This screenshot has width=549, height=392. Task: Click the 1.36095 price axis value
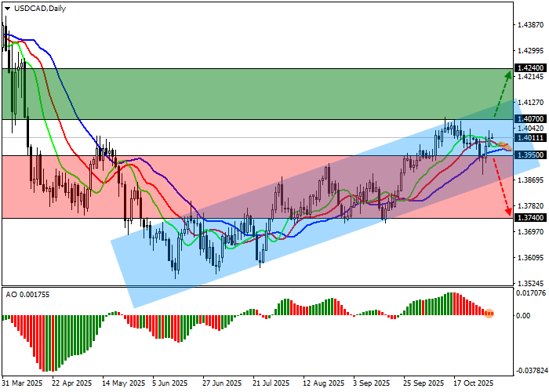(x=531, y=258)
